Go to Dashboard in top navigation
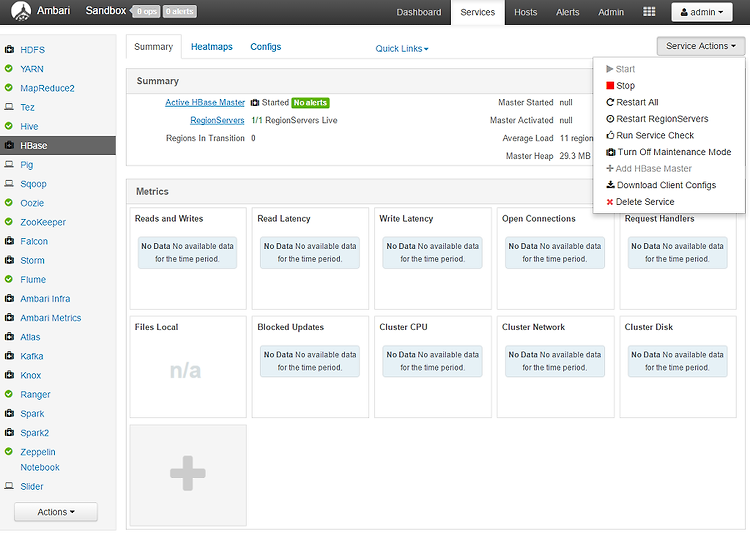 pos(419,12)
